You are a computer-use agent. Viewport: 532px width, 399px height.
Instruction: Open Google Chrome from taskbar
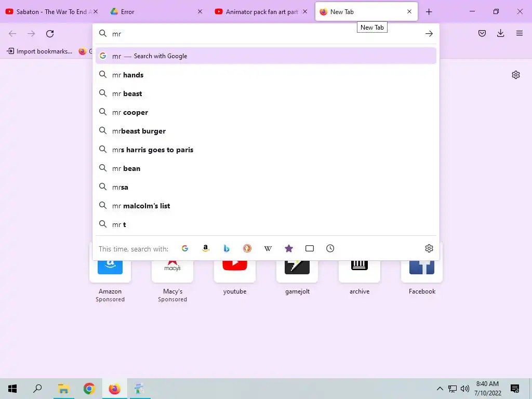pos(89,389)
